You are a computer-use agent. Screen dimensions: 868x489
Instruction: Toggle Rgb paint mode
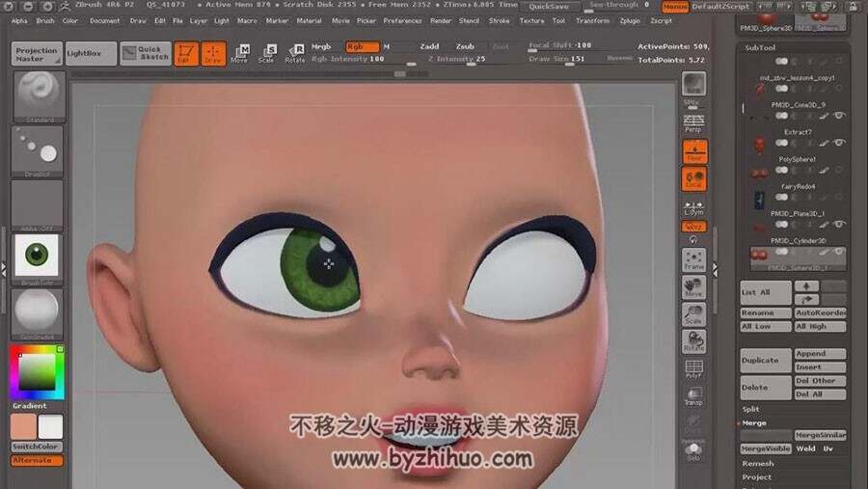(x=363, y=47)
